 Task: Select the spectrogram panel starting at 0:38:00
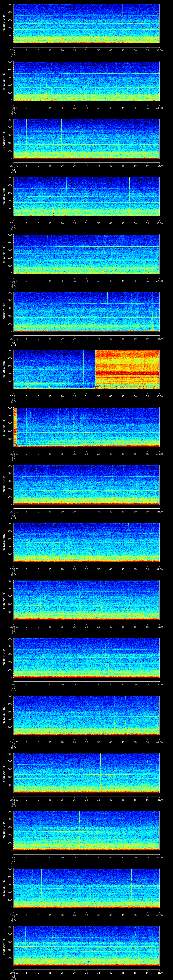point(86,542)
